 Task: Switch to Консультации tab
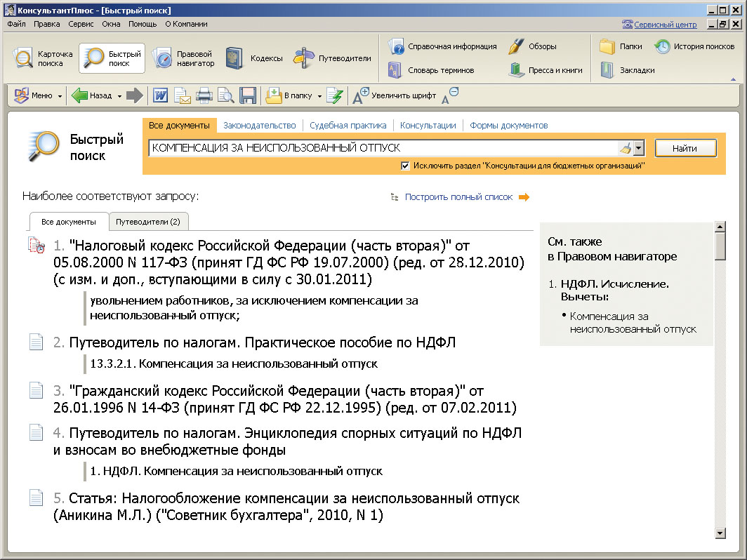(x=428, y=125)
